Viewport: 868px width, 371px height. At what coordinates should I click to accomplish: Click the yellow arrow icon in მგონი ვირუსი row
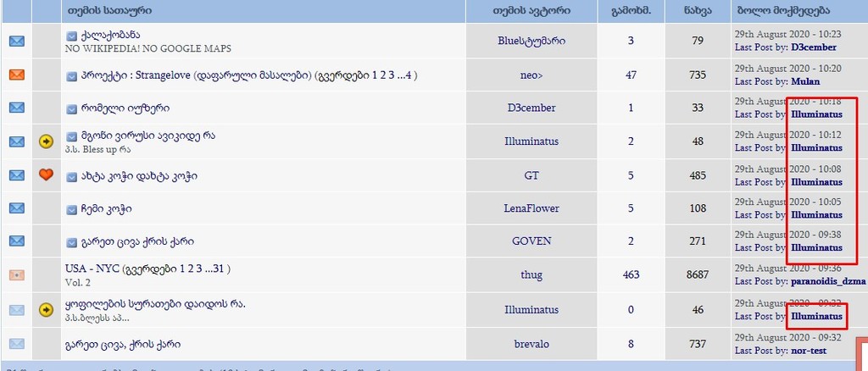[46, 141]
